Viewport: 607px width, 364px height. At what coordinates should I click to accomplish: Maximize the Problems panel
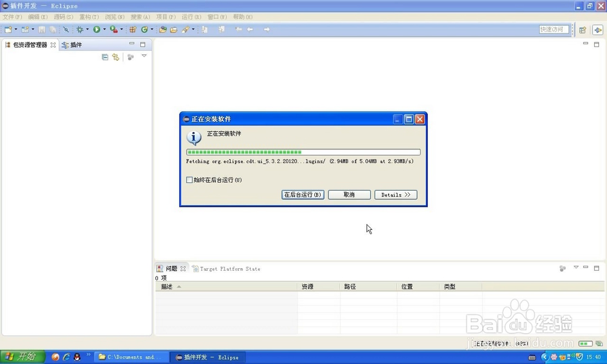(x=597, y=268)
